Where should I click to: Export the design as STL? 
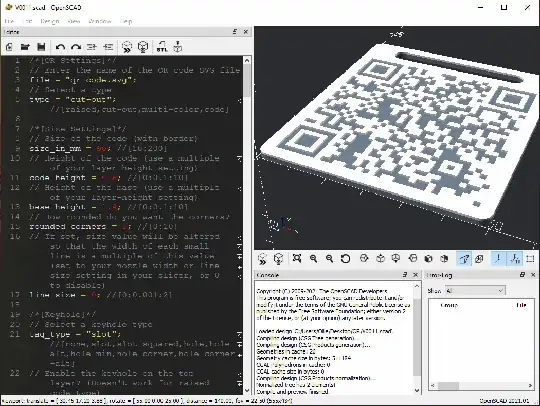pos(162,47)
